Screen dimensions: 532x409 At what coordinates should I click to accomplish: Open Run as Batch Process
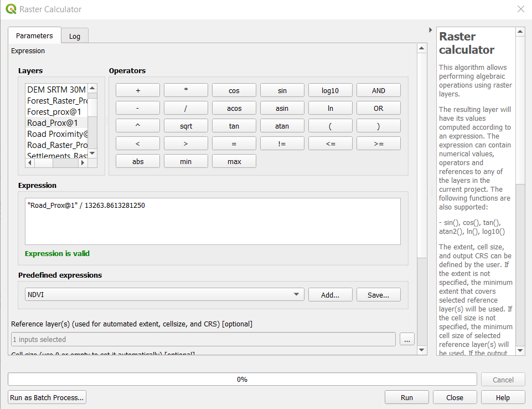tap(47, 397)
